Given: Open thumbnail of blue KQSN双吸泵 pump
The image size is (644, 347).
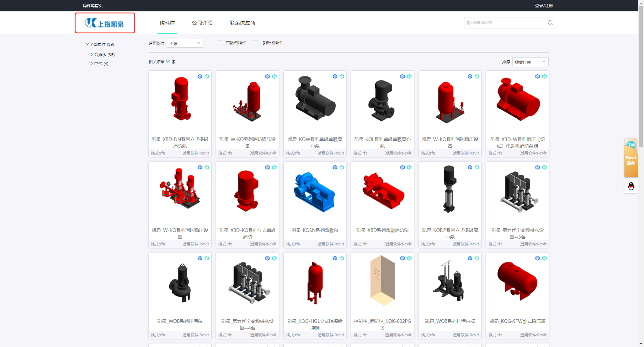Looking at the screenshot, I should pyautogui.click(x=315, y=192).
